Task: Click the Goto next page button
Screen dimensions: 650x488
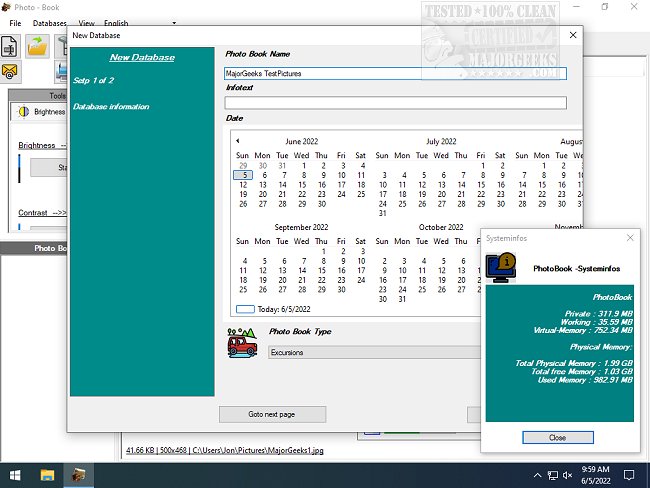Action: click(x=272, y=414)
